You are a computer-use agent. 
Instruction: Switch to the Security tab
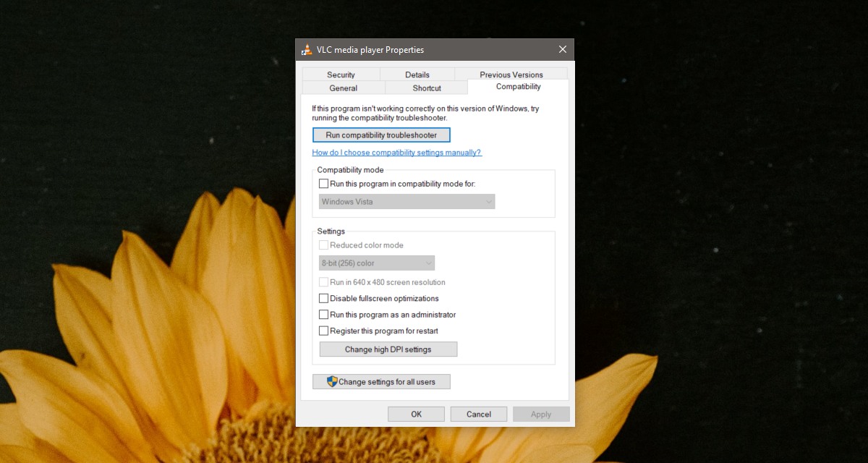(x=341, y=75)
